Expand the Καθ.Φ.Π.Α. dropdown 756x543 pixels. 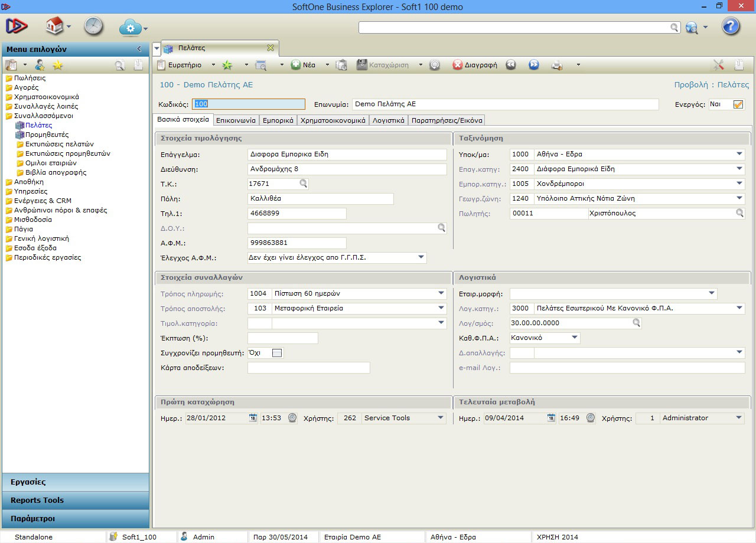pos(574,338)
